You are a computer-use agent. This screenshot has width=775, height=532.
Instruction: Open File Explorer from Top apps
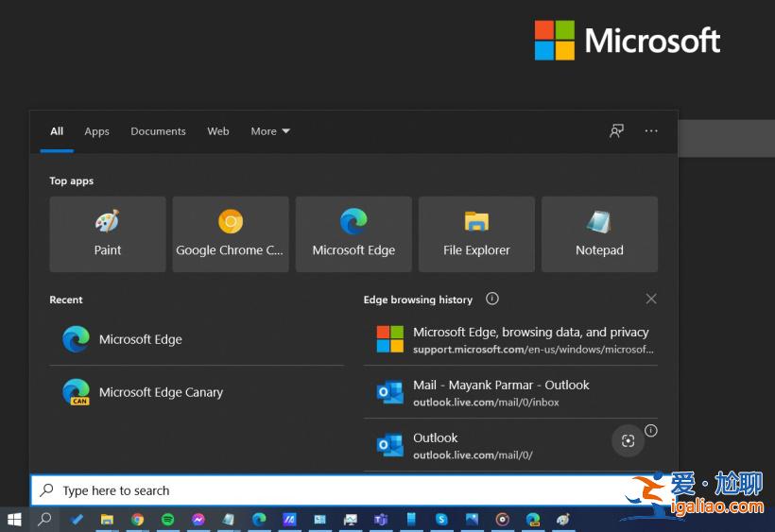pyautogui.click(x=476, y=234)
